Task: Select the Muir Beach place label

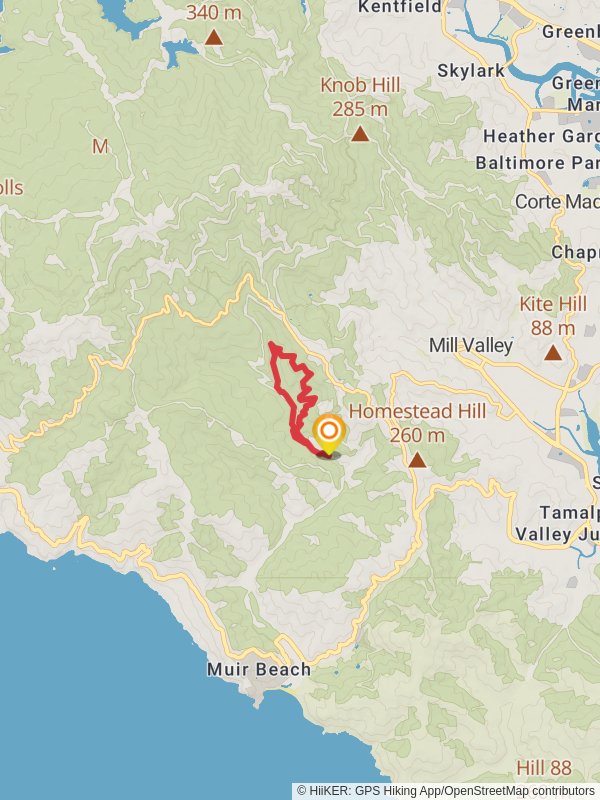Action: [259, 669]
